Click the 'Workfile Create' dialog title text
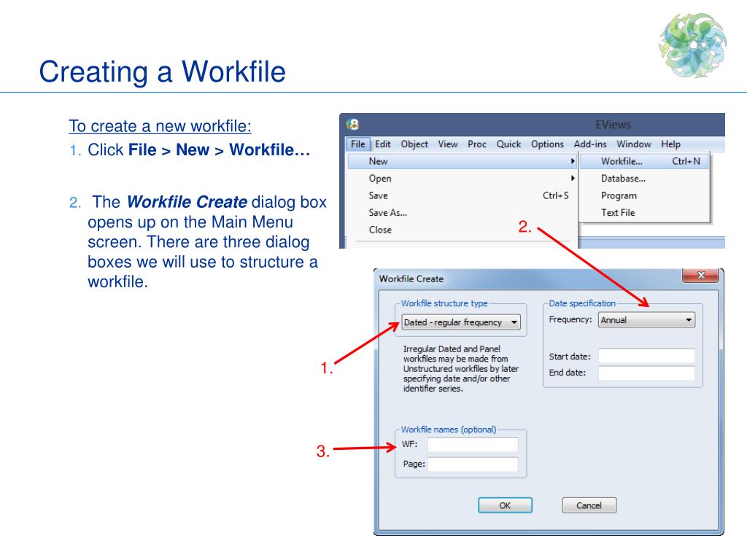This screenshot has width=747, height=560. pos(411,279)
